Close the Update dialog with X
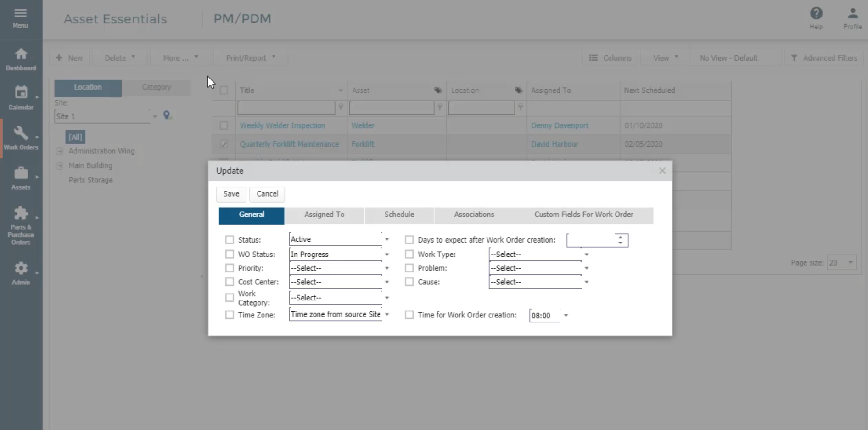868x430 pixels. coord(662,171)
